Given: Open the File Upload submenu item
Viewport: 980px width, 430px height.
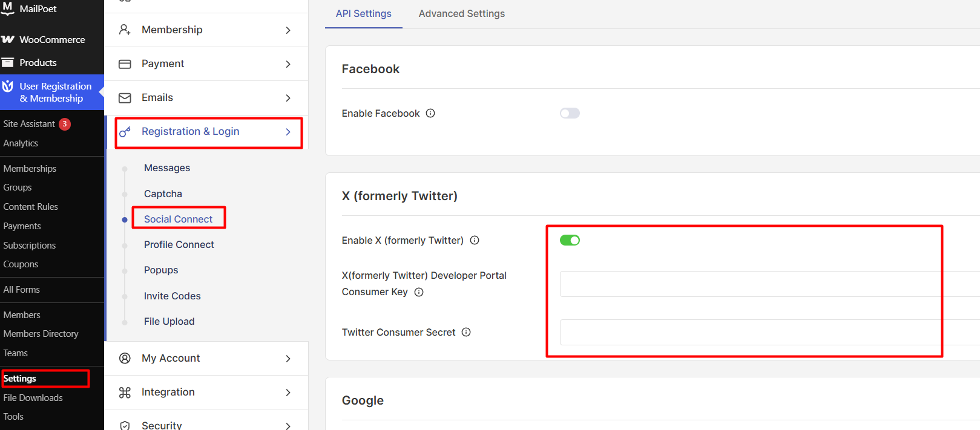Looking at the screenshot, I should (169, 321).
